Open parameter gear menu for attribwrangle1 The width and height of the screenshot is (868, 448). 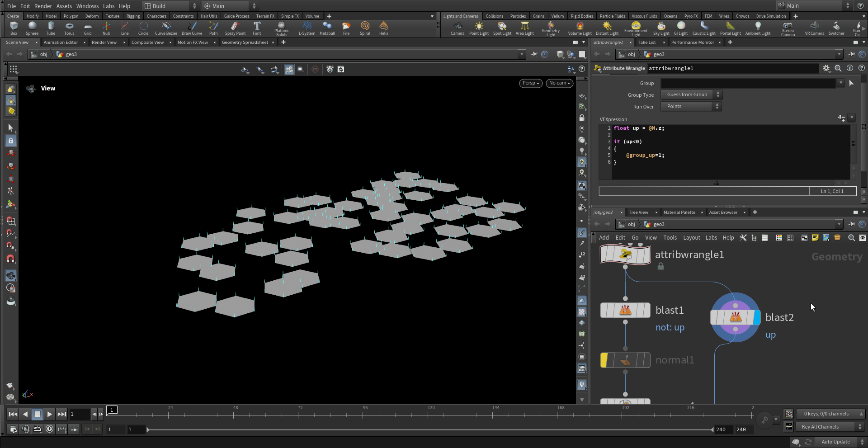(826, 68)
